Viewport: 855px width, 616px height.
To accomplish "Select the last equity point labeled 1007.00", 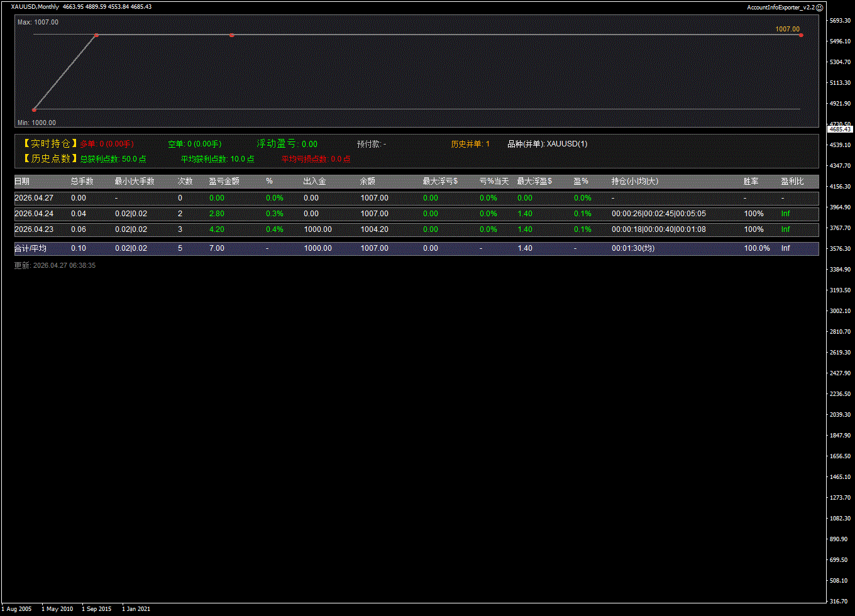I will click(x=800, y=35).
